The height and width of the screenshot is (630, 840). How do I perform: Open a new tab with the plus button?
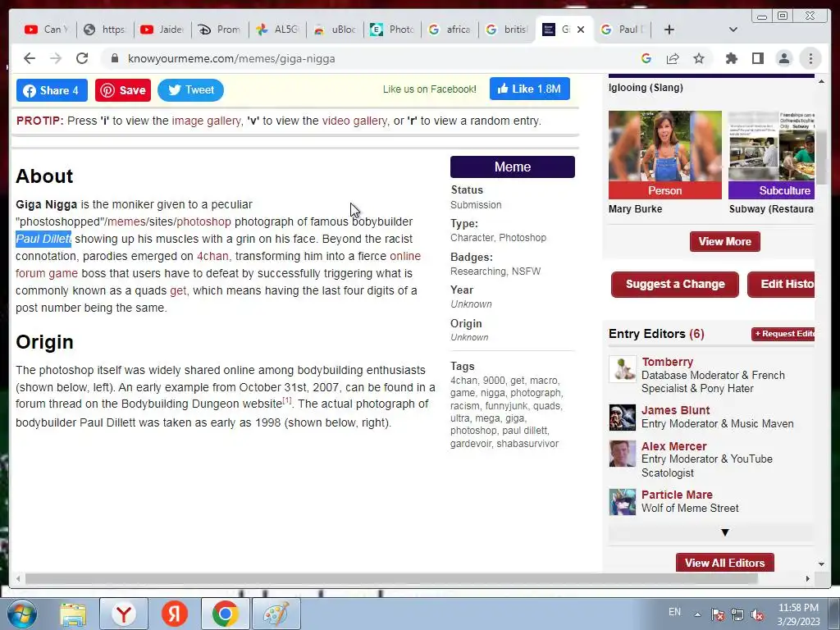(x=669, y=30)
